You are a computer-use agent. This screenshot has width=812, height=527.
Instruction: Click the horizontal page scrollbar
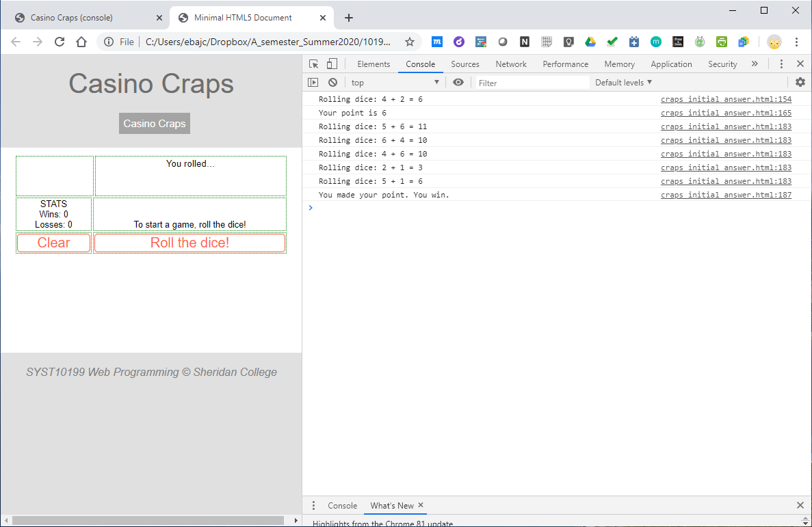[x=148, y=520]
